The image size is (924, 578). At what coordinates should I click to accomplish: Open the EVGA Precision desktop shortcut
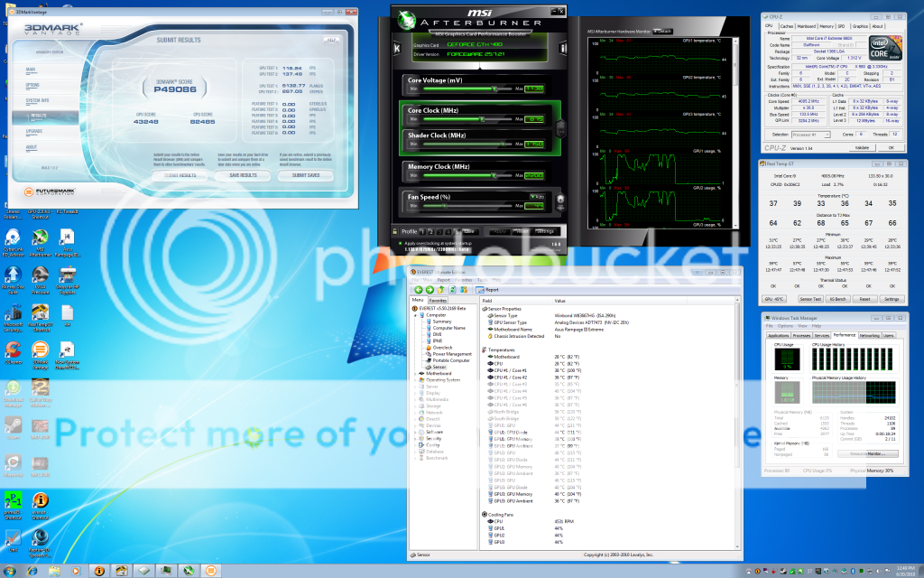coord(40,280)
